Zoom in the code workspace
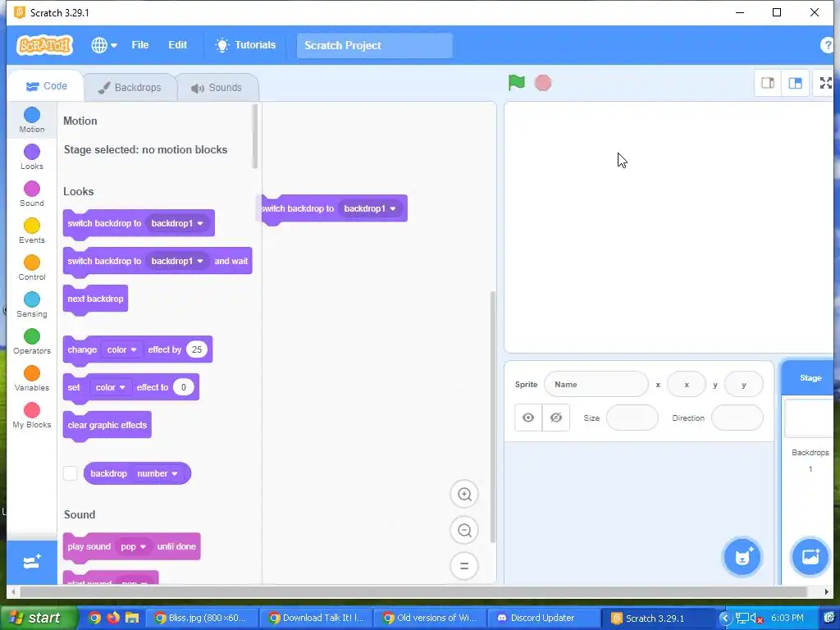This screenshot has width=840, height=630. tap(464, 495)
